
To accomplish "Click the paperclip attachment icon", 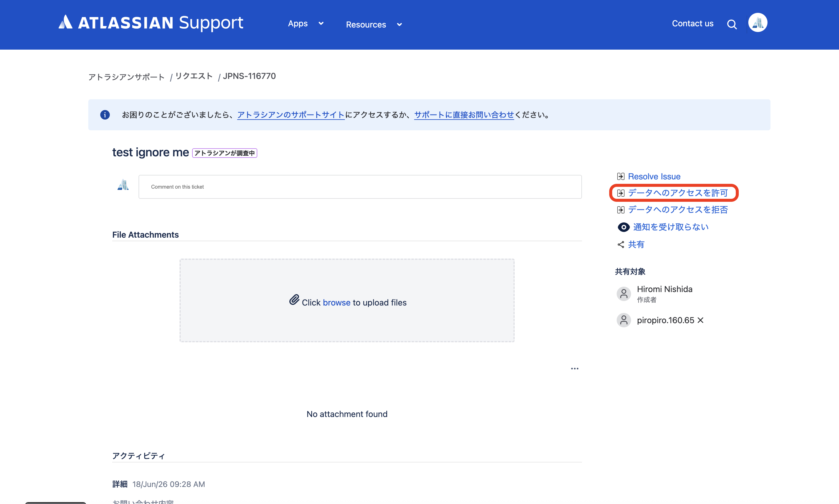I will tap(294, 300).
